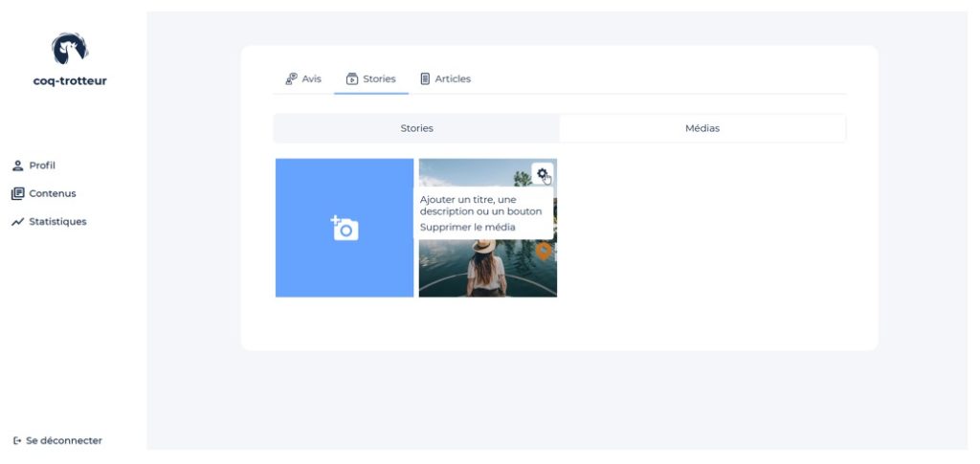
Task: Switch to the Articles tab
Action: coord(446,78)
